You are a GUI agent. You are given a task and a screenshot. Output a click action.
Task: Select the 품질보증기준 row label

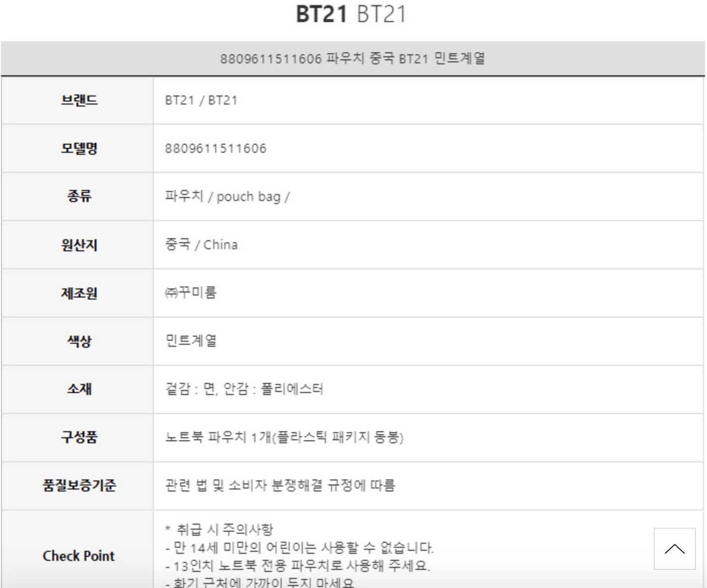click(x=79, y=485)
